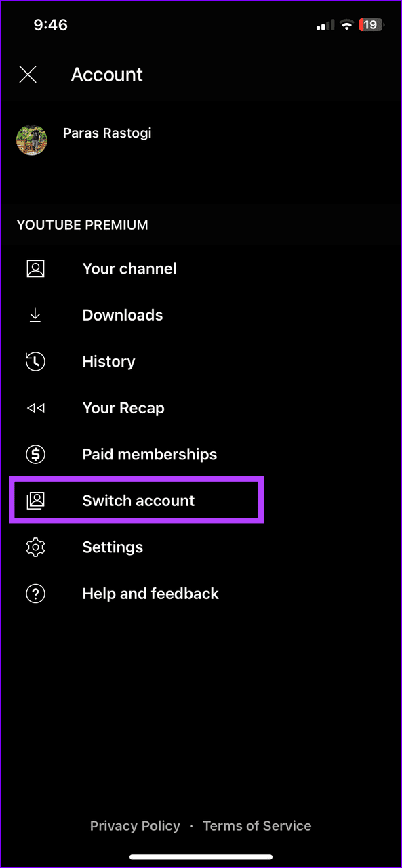This screenshot has width=402, height=868.
Task: Close the Account screen with the X
Action: pos(28,75)
